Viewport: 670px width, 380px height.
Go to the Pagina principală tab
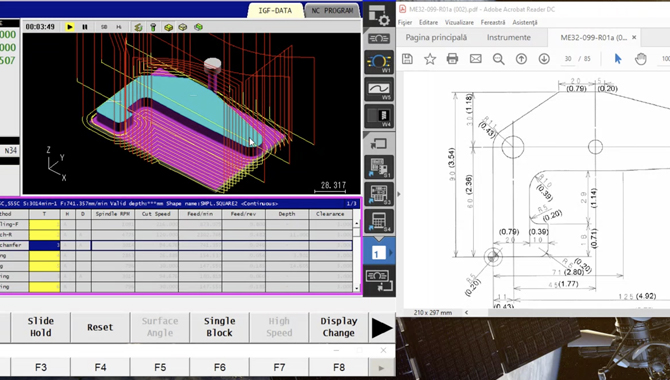coord(436,38)
